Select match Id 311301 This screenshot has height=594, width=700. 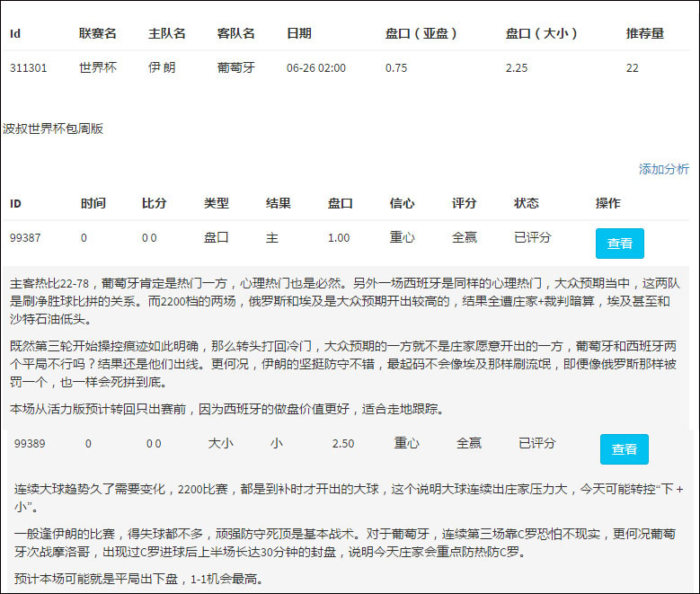click(28, 68)
